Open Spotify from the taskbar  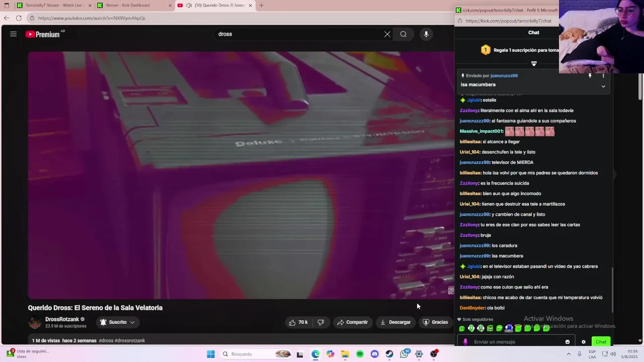pyautogui.click(x=360, y=354)
